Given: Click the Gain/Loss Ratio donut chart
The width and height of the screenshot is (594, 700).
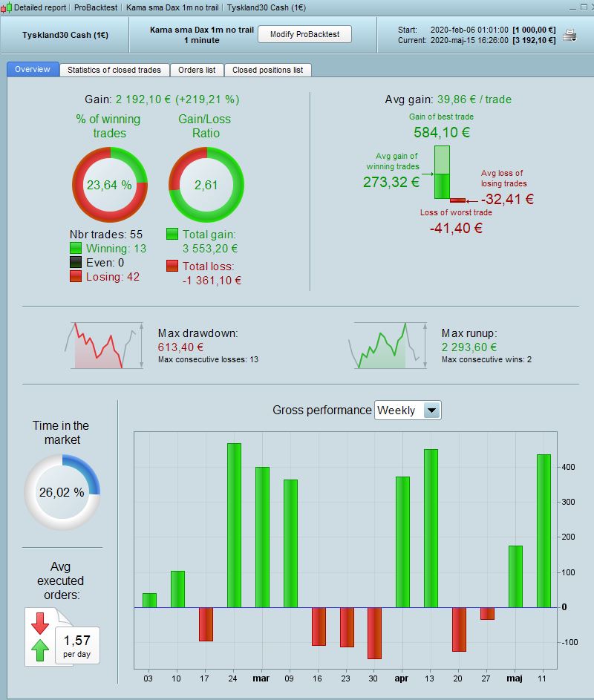Looking at the screenshot, I should (x=206, y=184).
